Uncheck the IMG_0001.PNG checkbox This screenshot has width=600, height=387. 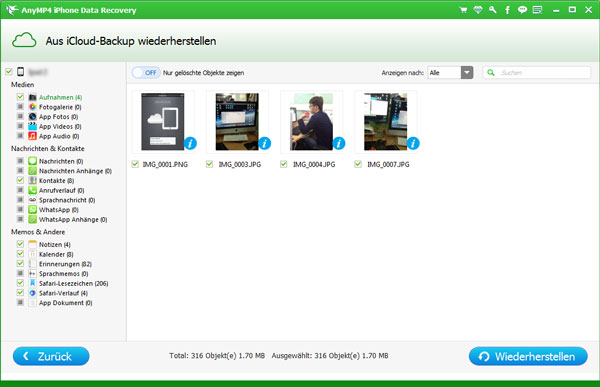coord(135,164)
